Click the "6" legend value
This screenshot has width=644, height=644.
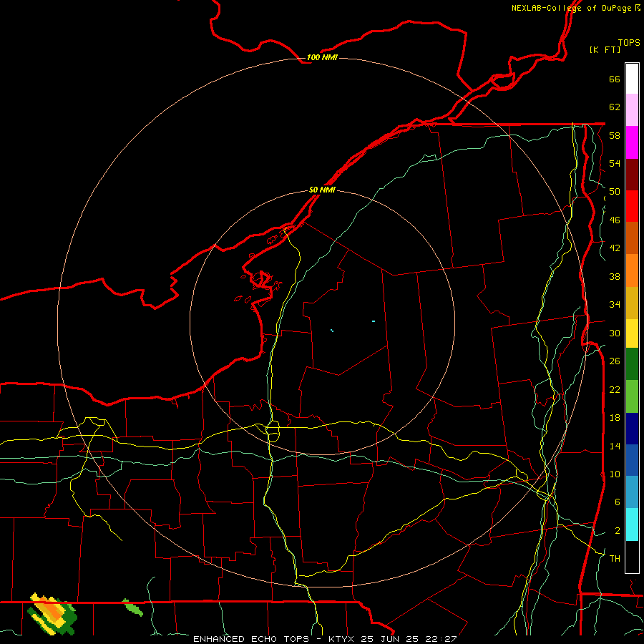click(617, 502)
